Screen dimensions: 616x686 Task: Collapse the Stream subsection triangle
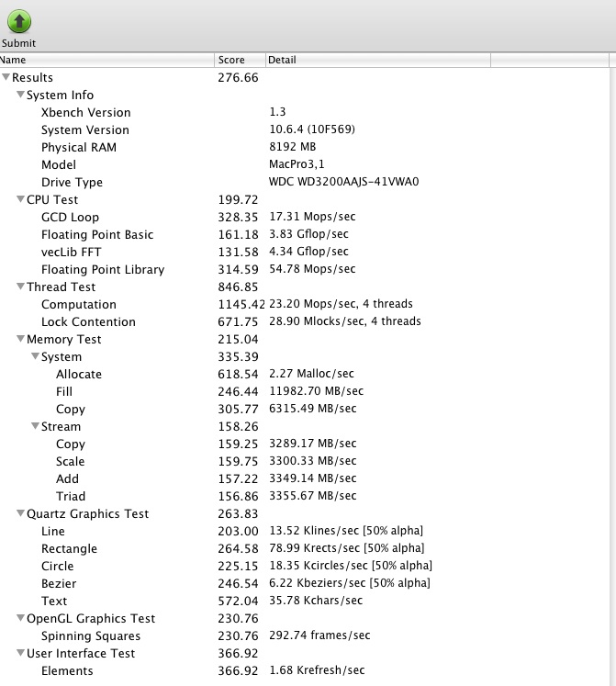click(35, 426)
